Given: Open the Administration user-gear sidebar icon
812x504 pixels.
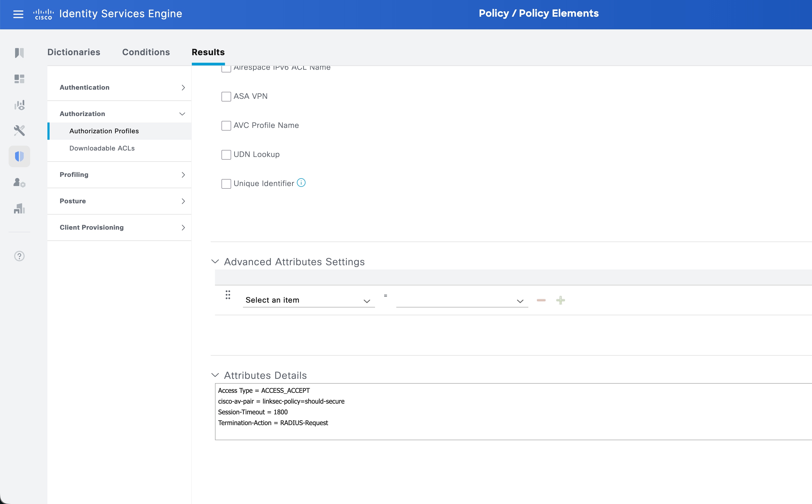Looking at the screenshot, I should tap(19, 183).
